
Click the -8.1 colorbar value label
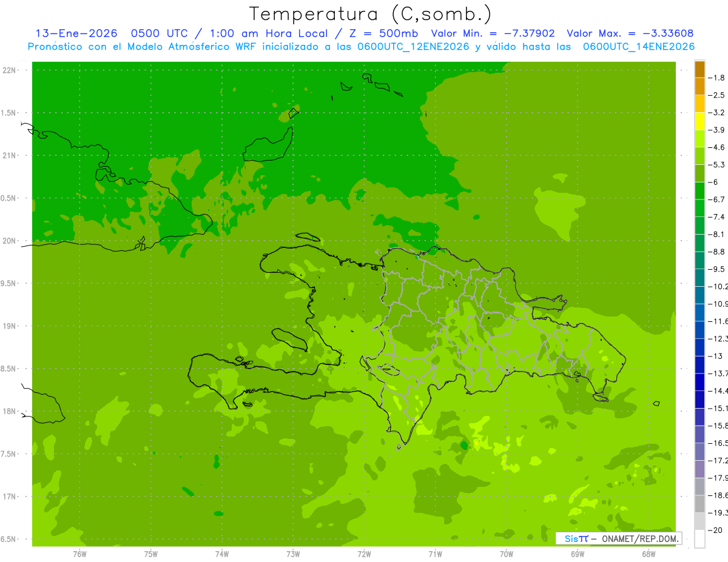coord(716,234)
